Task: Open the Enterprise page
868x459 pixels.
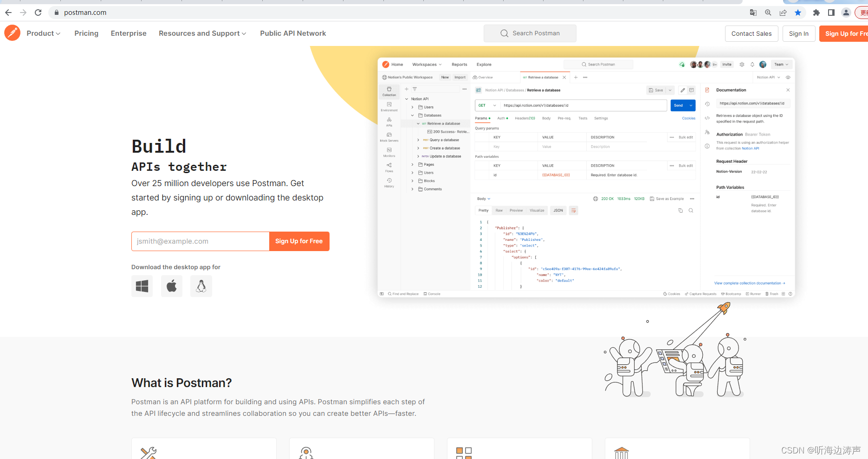Action: tap(129, 33)
